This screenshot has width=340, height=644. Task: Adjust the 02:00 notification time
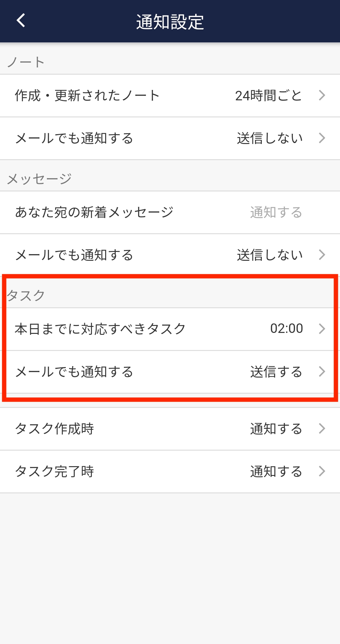[x=286, y=328]
